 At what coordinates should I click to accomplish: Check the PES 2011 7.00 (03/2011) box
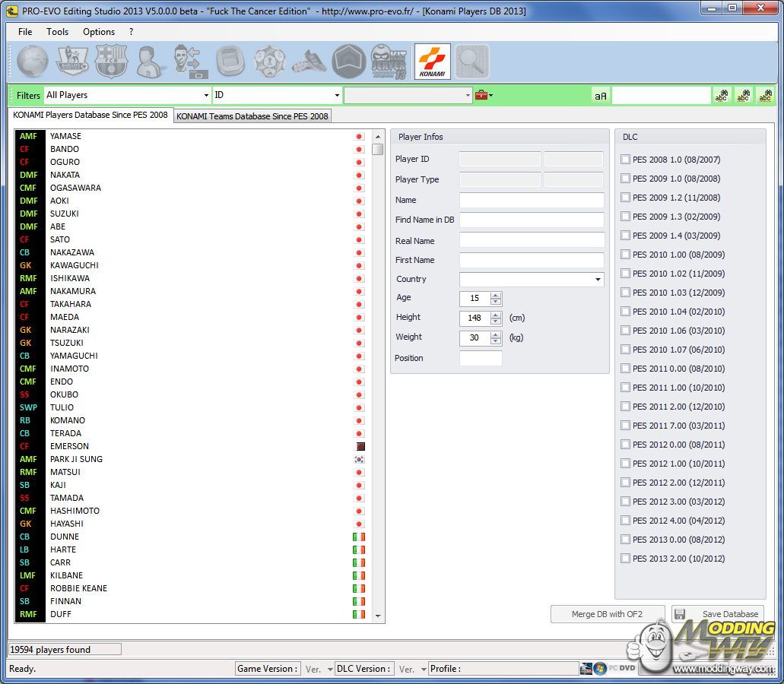(625, 426)
